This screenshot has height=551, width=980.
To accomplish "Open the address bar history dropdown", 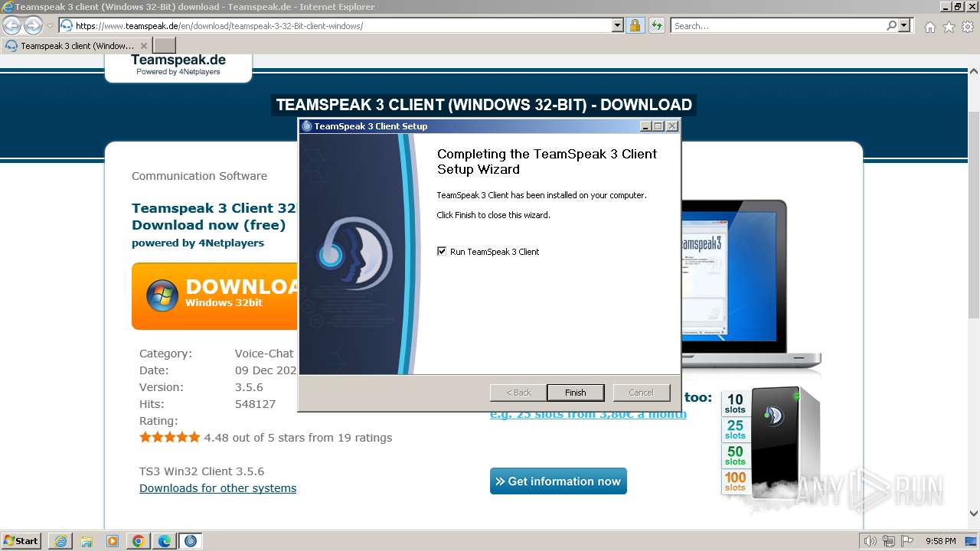I will (618, 25).
